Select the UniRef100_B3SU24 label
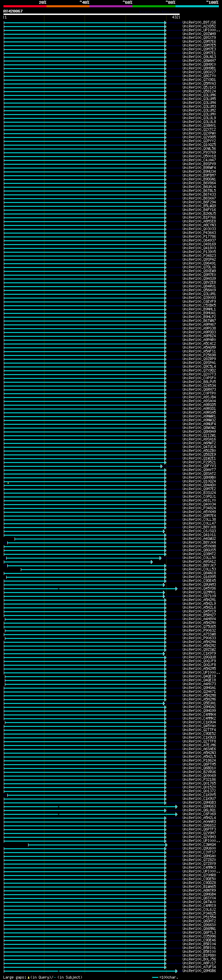222x980 pixels. 199,493
